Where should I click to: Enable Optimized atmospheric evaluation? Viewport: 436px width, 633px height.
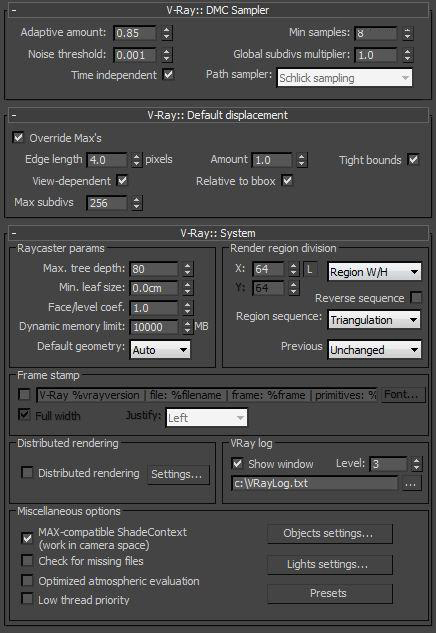pyautogui.click(x=27, y=581)
